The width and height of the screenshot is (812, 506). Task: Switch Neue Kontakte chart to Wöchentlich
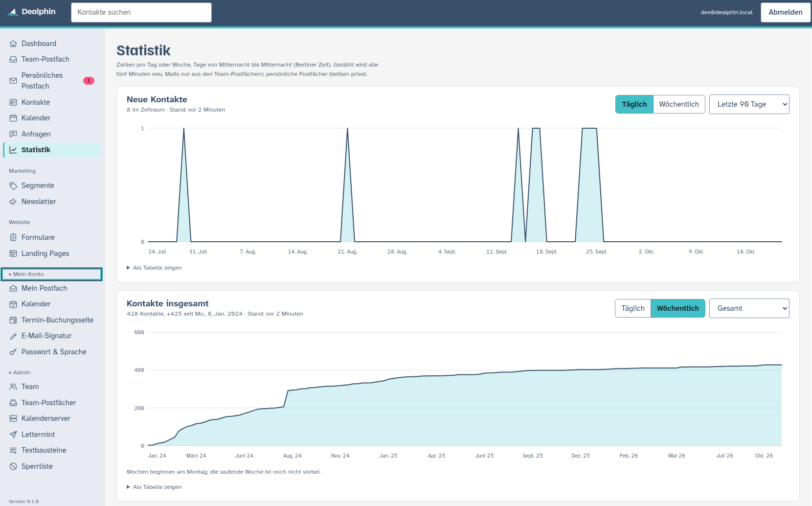tap(679, 104)
